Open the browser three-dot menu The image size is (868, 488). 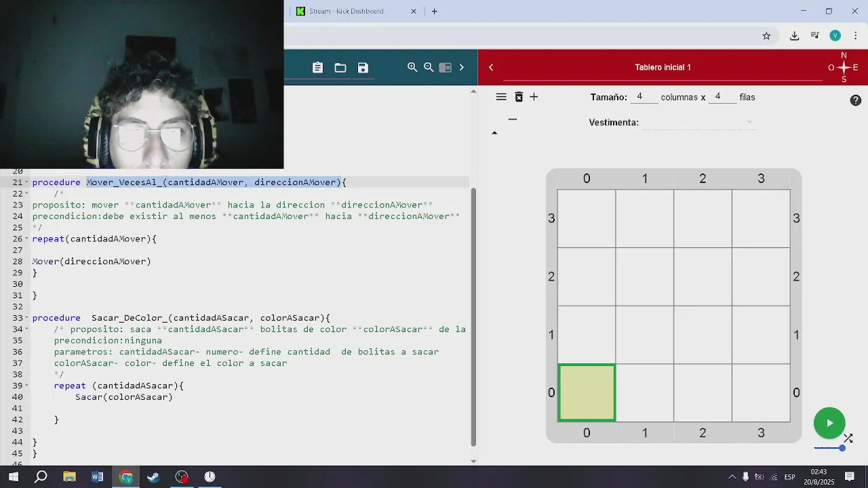pyautogui.click(x=855, y=36)
